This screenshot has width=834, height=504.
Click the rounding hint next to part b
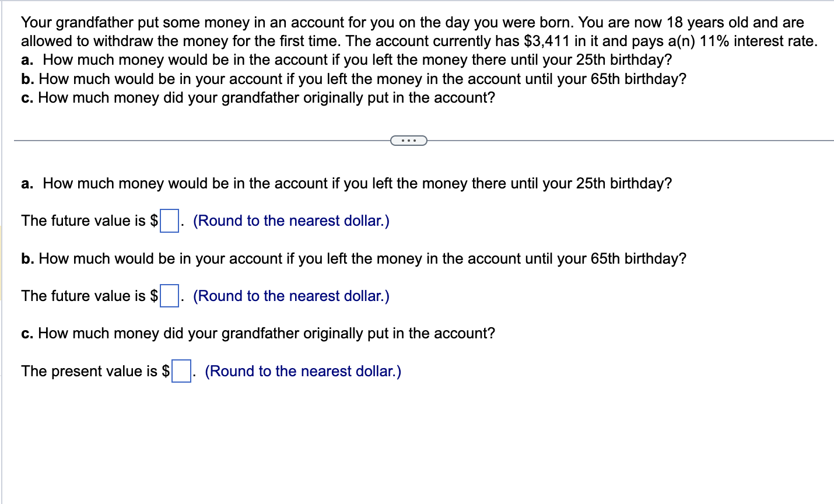coord(290,296)
